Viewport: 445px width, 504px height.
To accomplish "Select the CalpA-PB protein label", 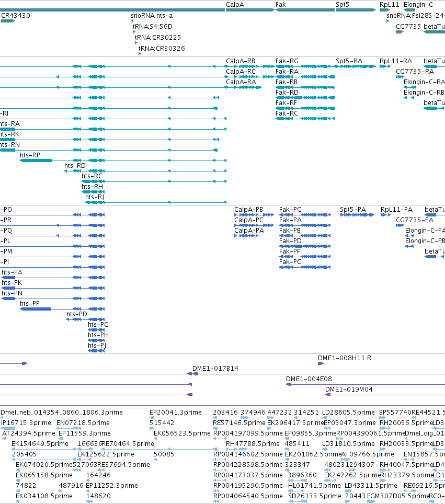I will 248,210.
